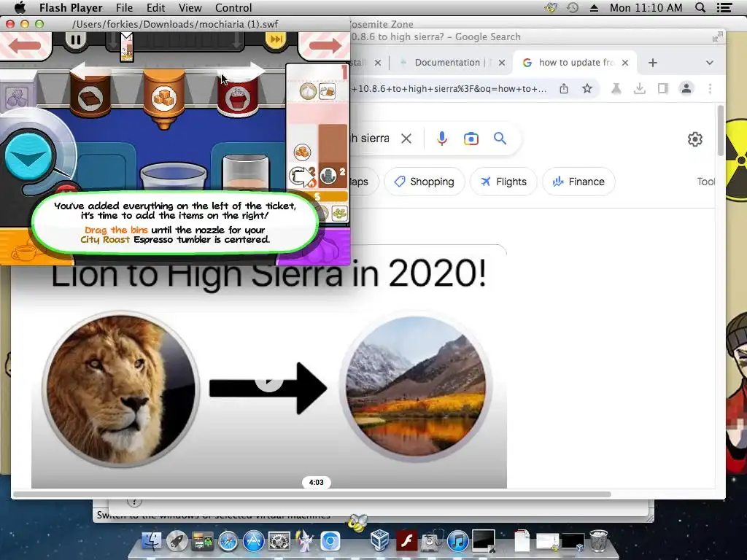The width and height of the screenshot is (747, 560).
Task: Select the caramel cubes topping bin
Action: (x=164, y=98)
